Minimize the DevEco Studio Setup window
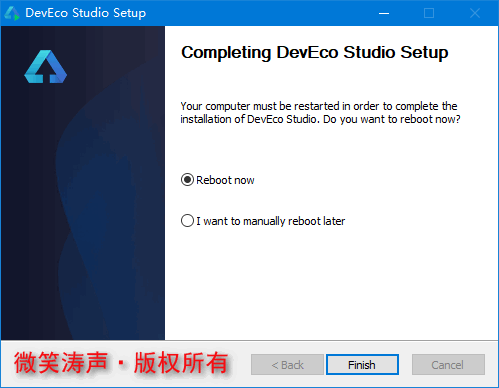 [x=384, y=13]
